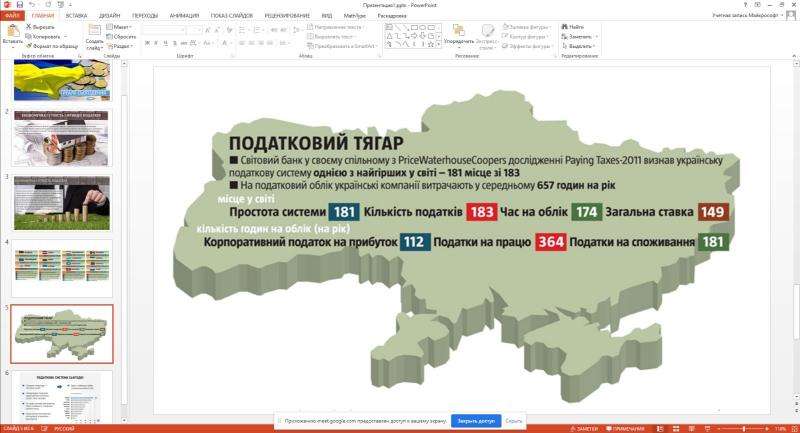Click the Вырезать (Cut) scissors icon
Image resolution: width=800 pixels, height=433 pixels.
(x=30, y=26)
